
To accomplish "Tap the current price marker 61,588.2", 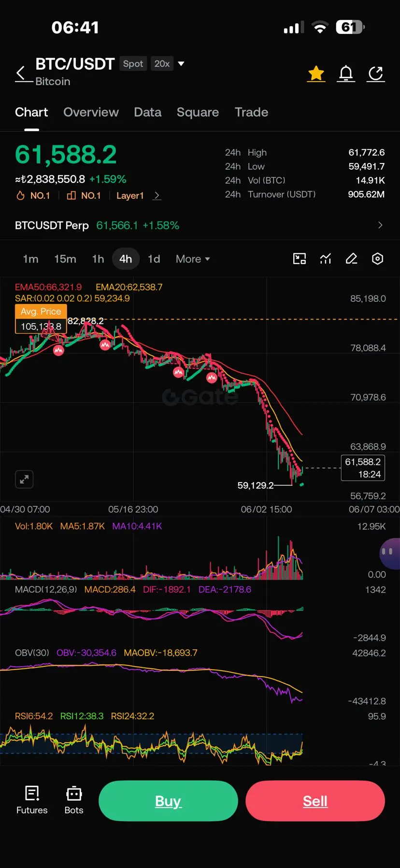I will tap(363, 468).
